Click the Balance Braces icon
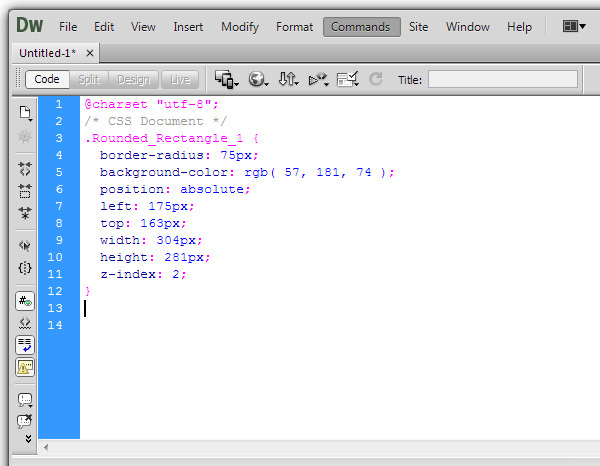Screen dimensions: 600x466 click(x=25, y=268)
